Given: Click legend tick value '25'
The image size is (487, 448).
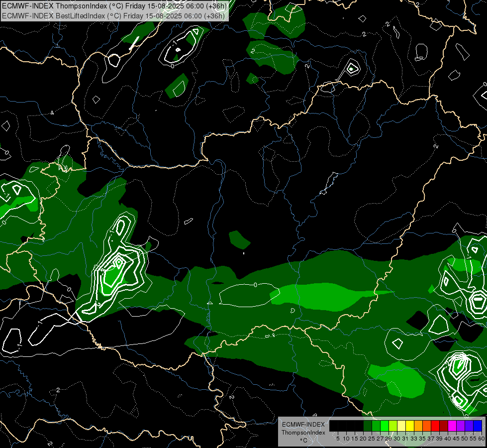Looking at the screenshot, I should (372, 439).
